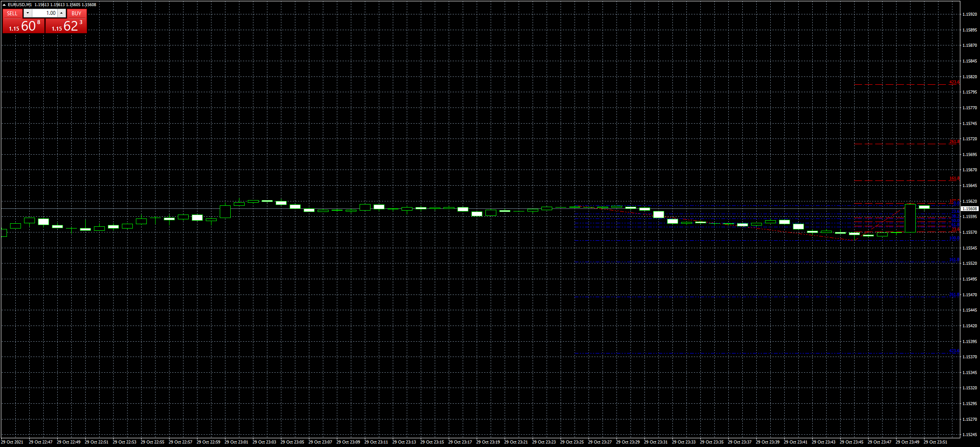Click the 1.15720 price scale label

pos(970,139)
